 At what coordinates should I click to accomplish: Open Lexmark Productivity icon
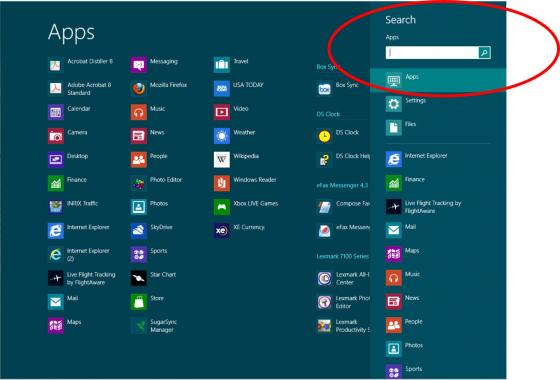[324, 326]
